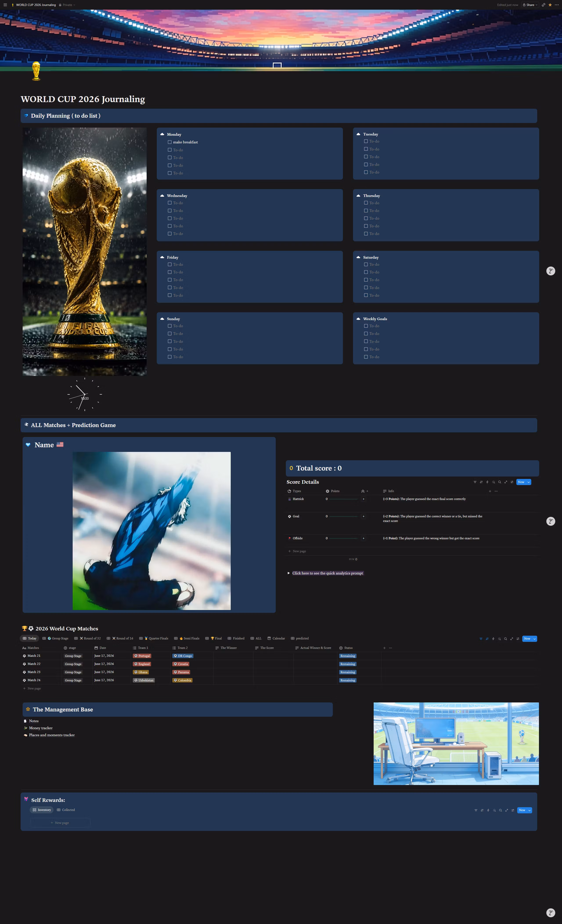
Task: Open sort in Score Details toolbar
Action: (x=481, y=482)
